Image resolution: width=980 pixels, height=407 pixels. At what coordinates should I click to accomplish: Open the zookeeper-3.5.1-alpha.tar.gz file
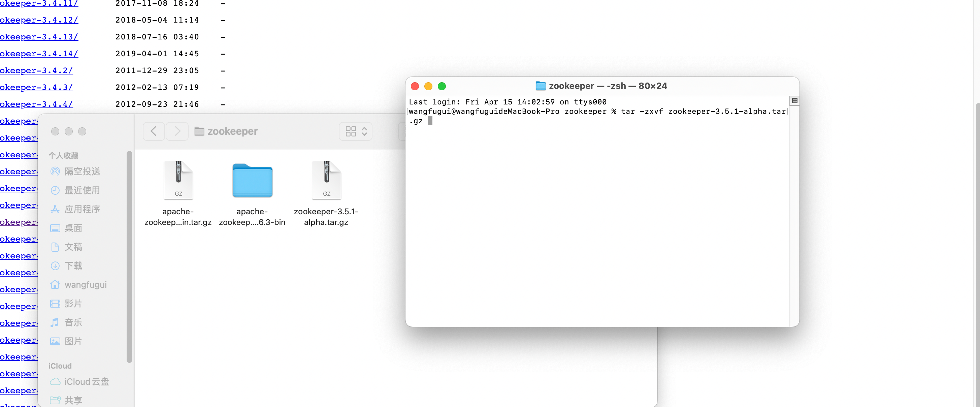point(326,181)
